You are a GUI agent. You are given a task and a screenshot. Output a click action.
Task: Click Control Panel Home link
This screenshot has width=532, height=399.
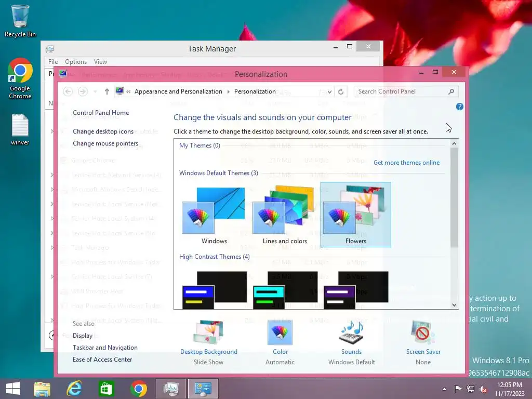[x=101, y=113]
